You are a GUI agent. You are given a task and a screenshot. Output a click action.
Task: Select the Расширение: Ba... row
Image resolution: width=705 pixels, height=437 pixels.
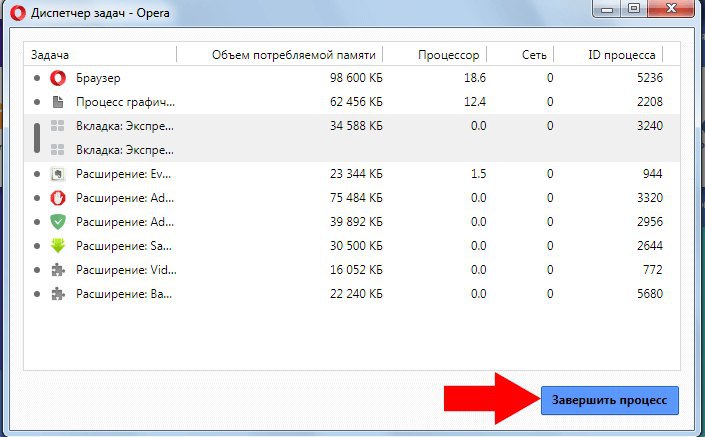pos(352,294)
